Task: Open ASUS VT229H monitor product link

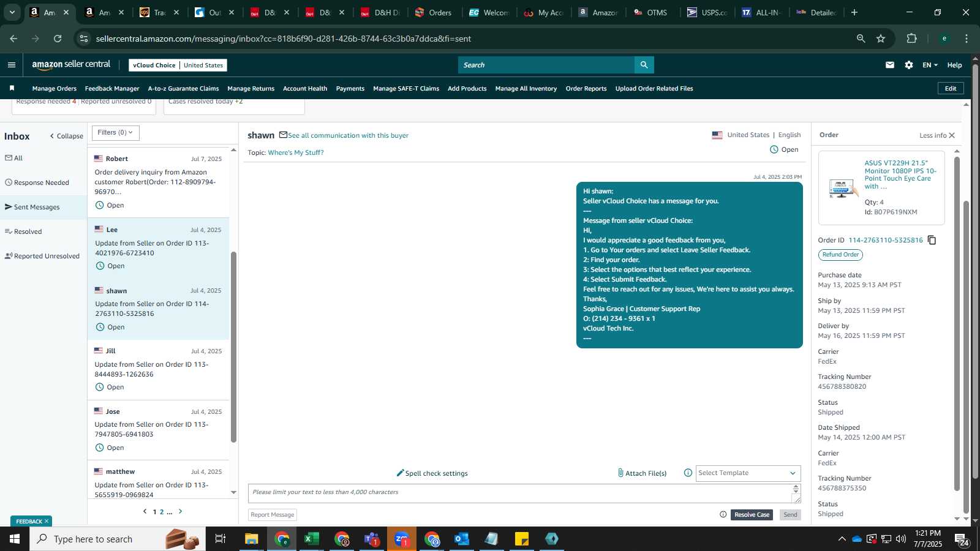Action: 900,174
